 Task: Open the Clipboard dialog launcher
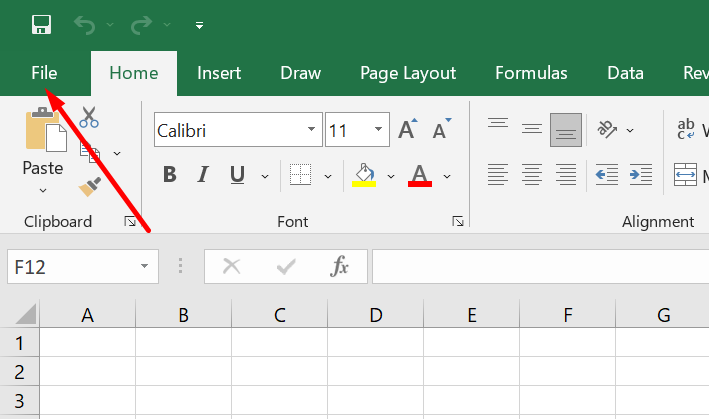pyautogui.click(x=130, y=221)
